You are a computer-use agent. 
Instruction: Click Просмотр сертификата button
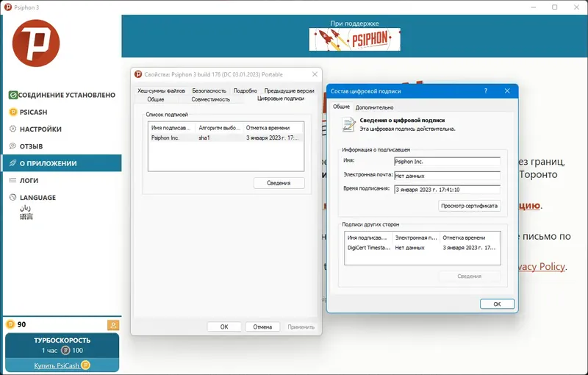(x=469, y=206)
